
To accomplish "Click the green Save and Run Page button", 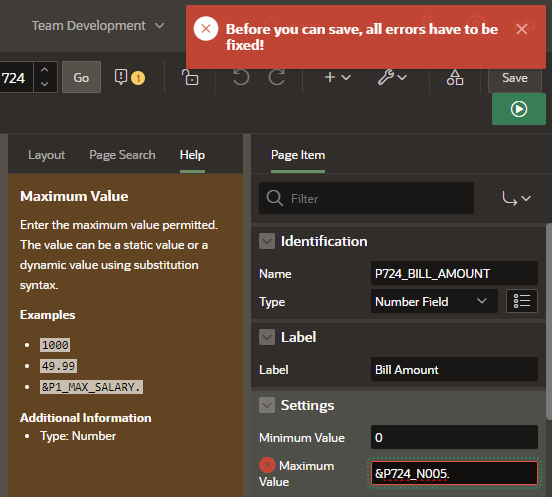I will click(519, 109).
